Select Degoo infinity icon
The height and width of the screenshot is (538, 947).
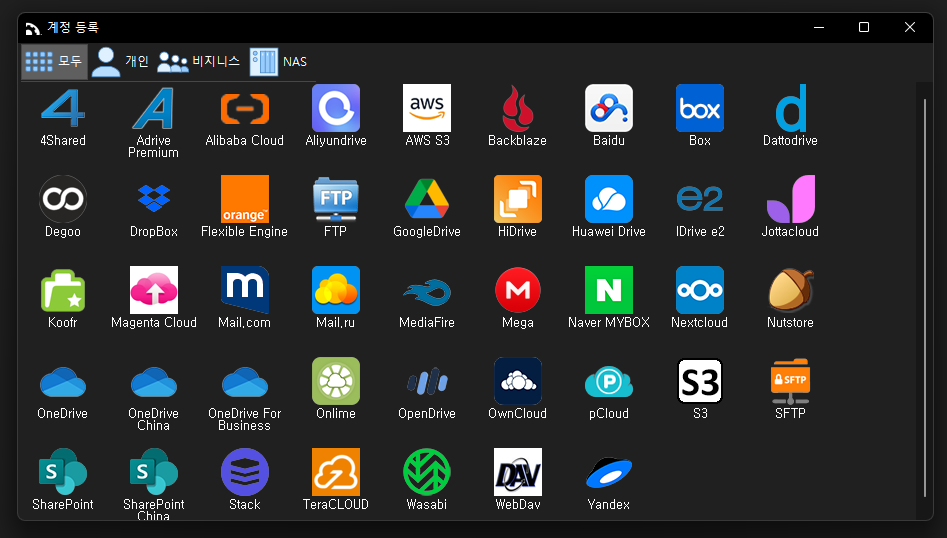pos(63,199)
